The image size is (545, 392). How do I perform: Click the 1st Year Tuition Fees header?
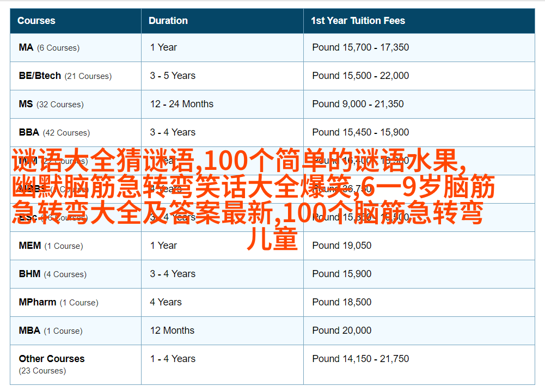tap(358, 21)
